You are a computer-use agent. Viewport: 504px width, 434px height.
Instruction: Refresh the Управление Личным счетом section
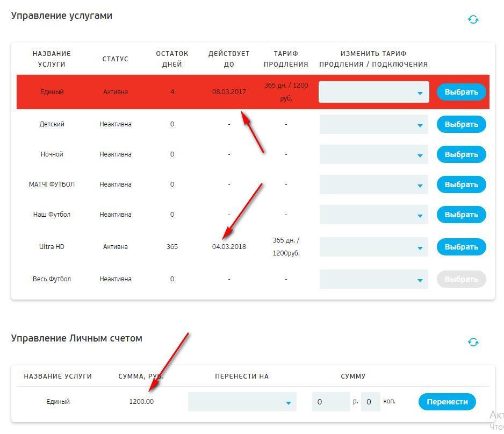(473, 342)
